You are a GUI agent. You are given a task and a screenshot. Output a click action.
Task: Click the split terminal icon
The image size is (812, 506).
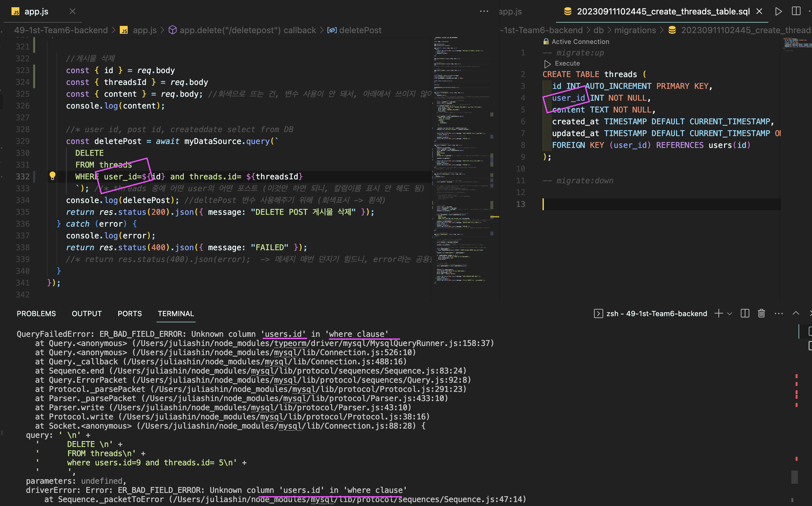pyautogui.click(x=745, y=314)
